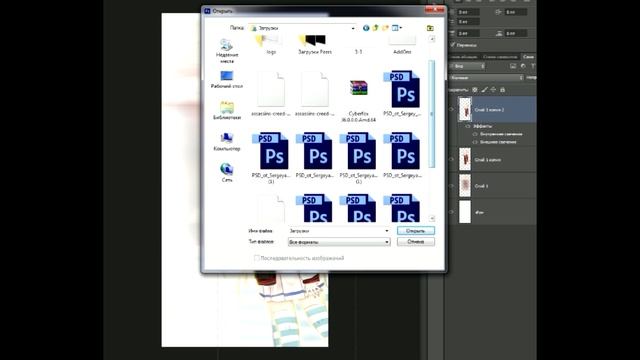Select thumbnail of Слой 1 копия layer

(465, 159)
